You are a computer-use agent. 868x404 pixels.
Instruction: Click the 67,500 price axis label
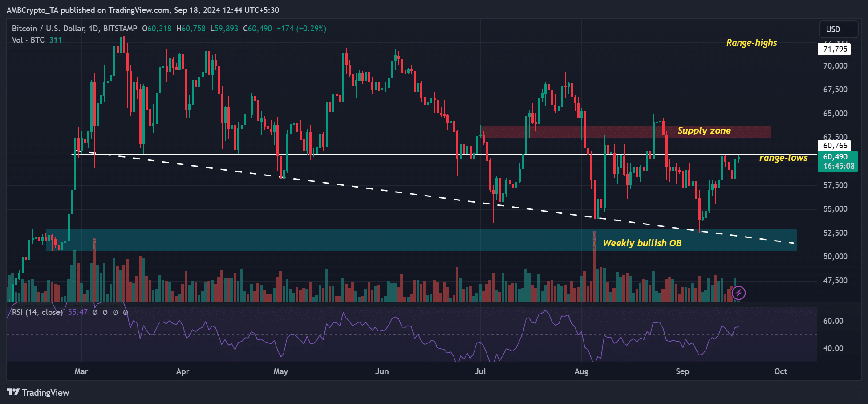coord(836,90)
